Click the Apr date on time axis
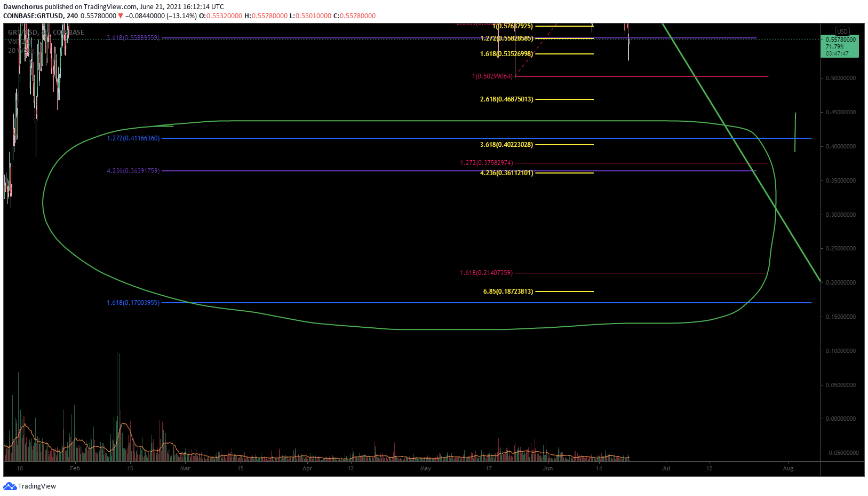 pos(307,468)
